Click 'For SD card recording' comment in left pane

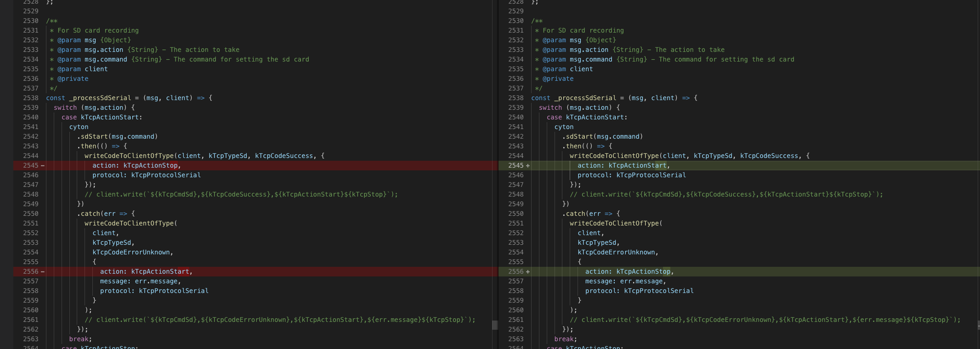[98, 30]
